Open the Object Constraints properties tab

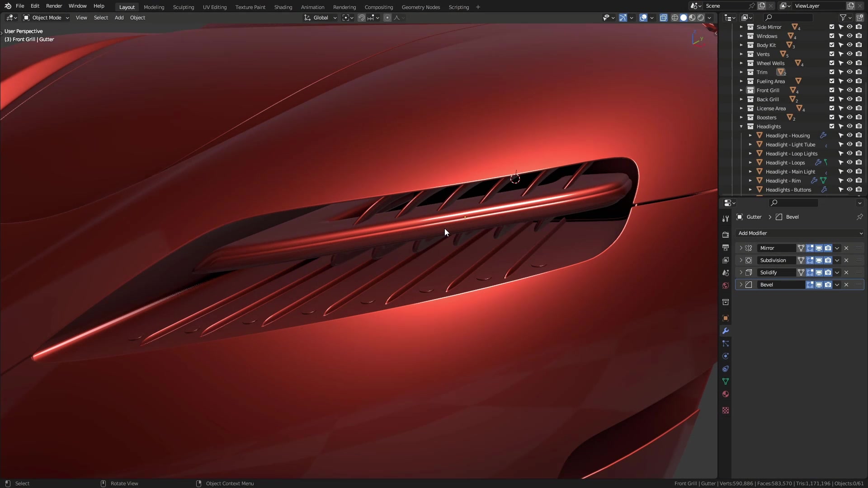(x=726, y=369)
